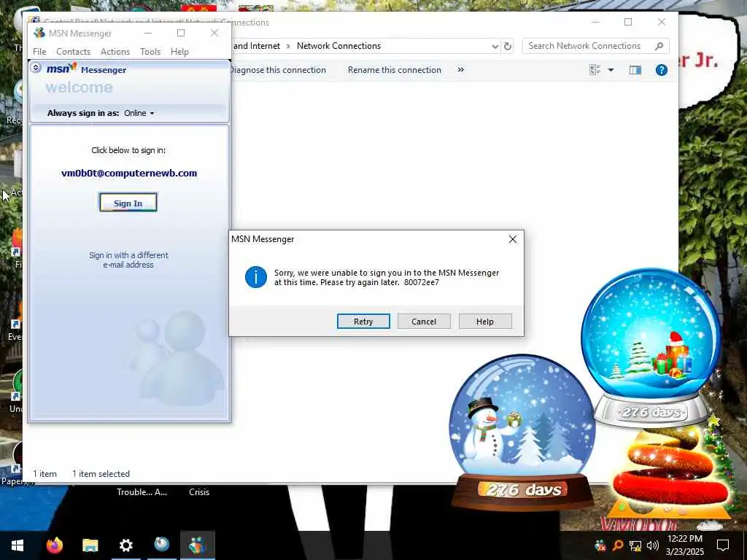Open the File menu in MSN Messenger
The image size is (747, 560).
(39, 52)
